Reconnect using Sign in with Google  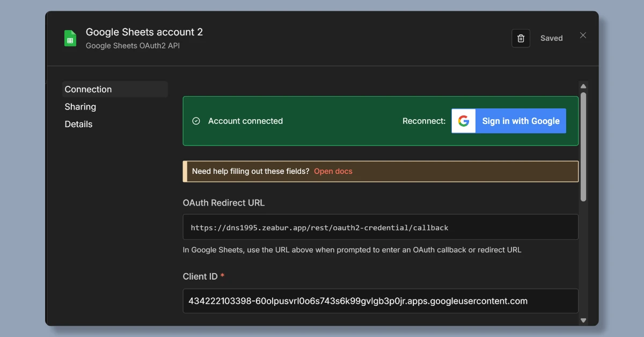point(509,121)
